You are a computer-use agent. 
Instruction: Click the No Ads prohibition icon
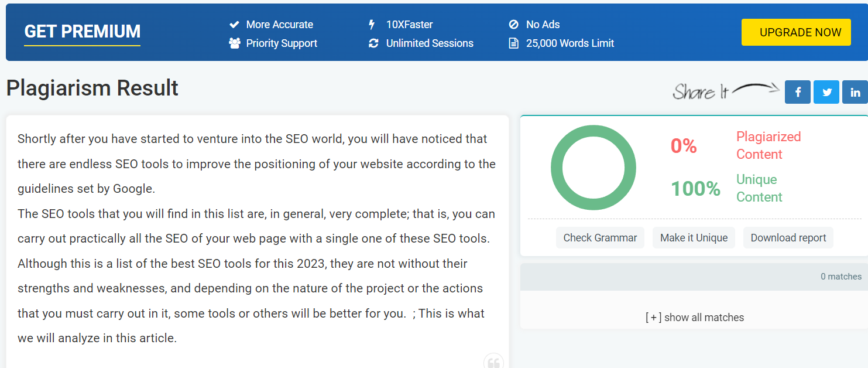tap(513, 25)
